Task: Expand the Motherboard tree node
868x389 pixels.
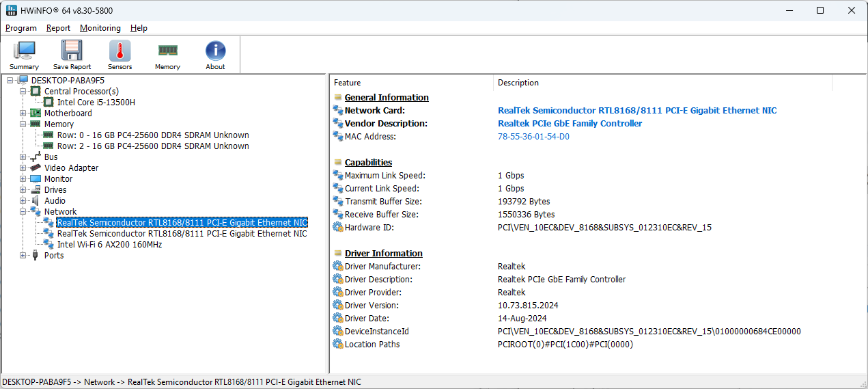Action: 23,113
